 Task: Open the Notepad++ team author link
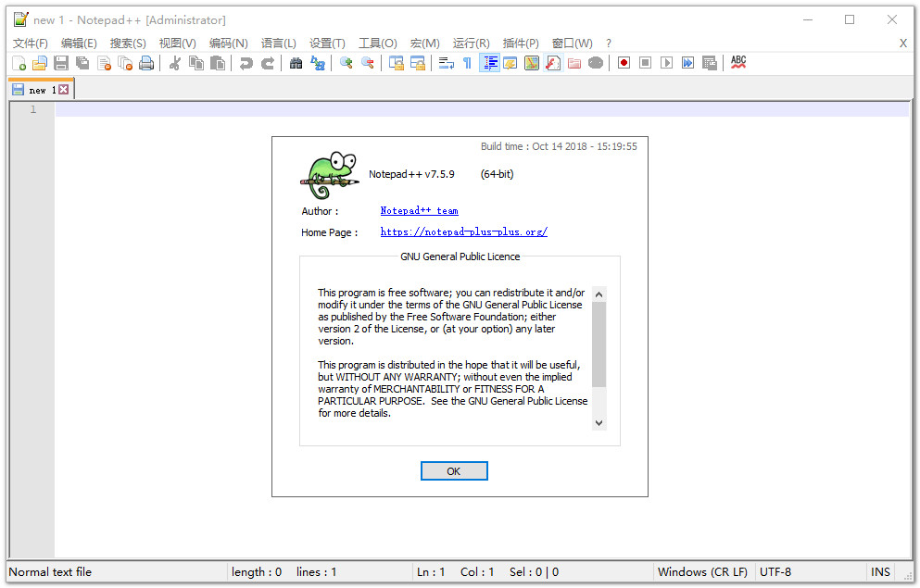pos(419,211)
